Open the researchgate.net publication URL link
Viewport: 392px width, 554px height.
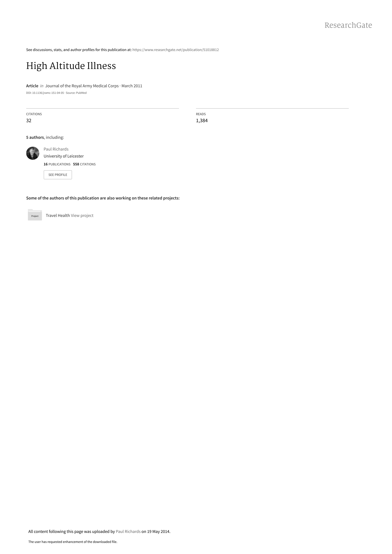coord(175,50)
